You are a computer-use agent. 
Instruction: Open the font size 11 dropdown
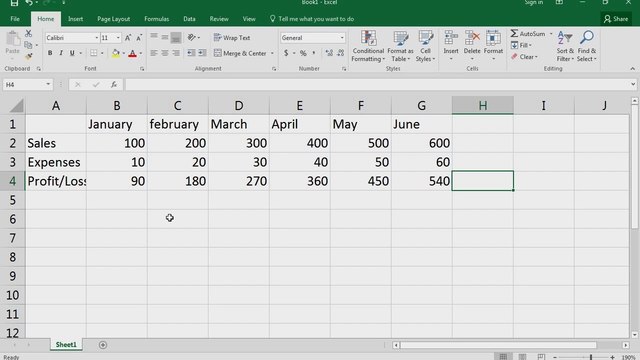118,38
